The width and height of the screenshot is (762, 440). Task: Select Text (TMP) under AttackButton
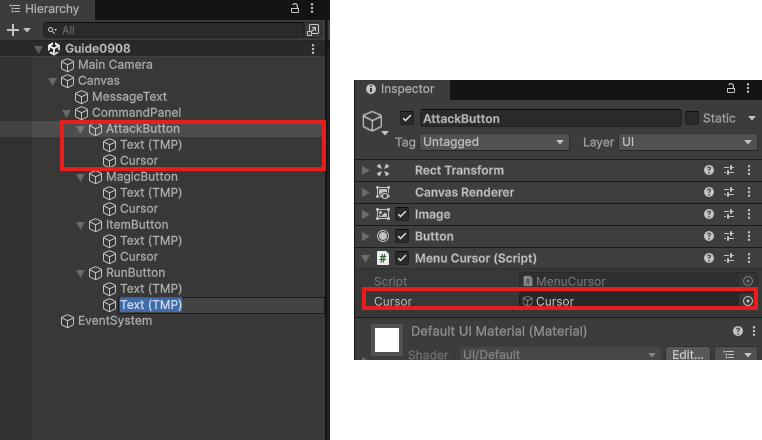[x=151, y=144]
